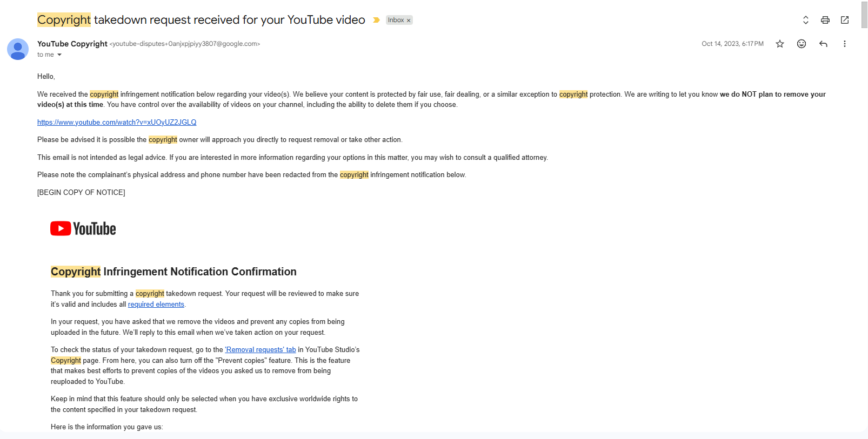Add an emoji reaction to the email
The height and width of the screenshot is (439, 868).
coord(802,44)
